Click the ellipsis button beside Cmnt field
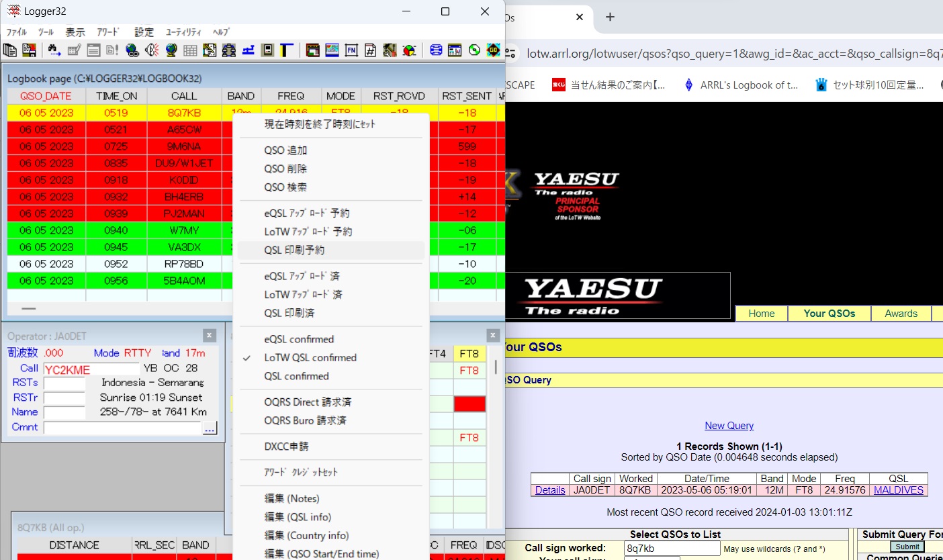Image resolution: width=943 pixels, height=560 pixels. pyautogui.click(x=210, y=428)
